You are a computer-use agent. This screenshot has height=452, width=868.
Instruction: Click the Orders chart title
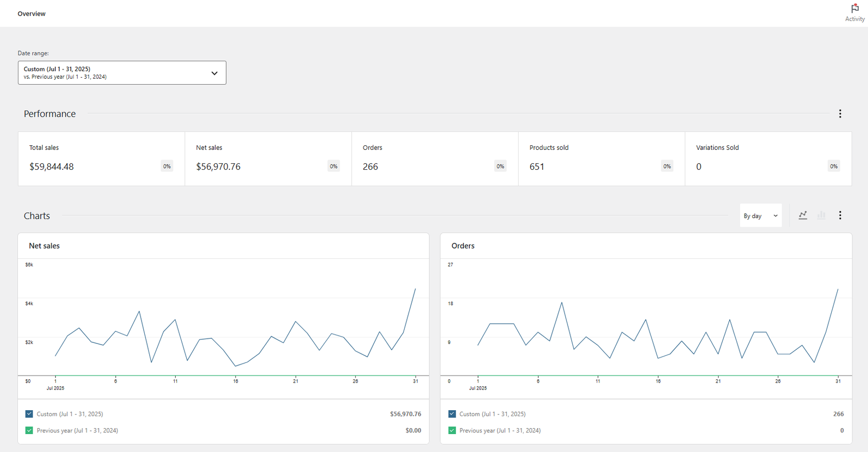(x=463, y=246)
